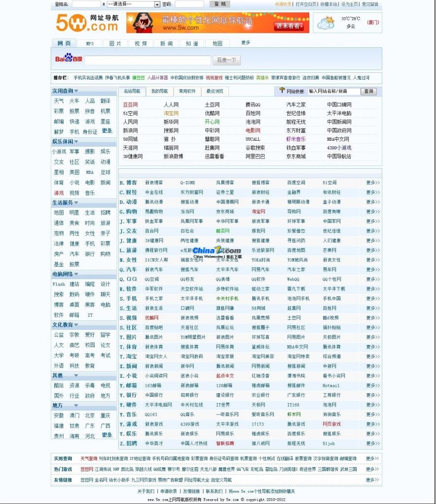
Task: Open 人人网 in the famous sites grid
Action: (171, 105)
